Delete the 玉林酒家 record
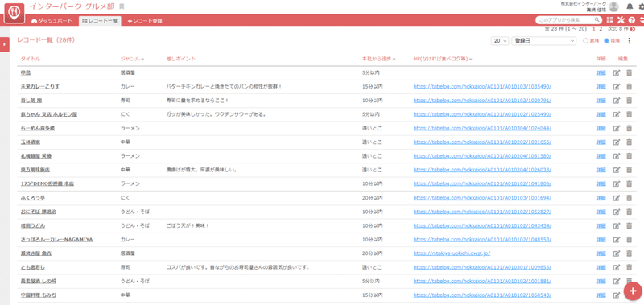Screen dimensions: 644x305 (629, 142)
